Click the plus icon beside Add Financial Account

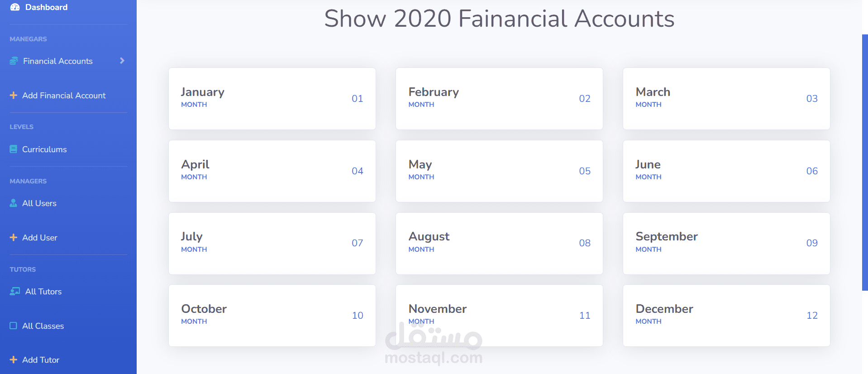click(x=14, y=95)
